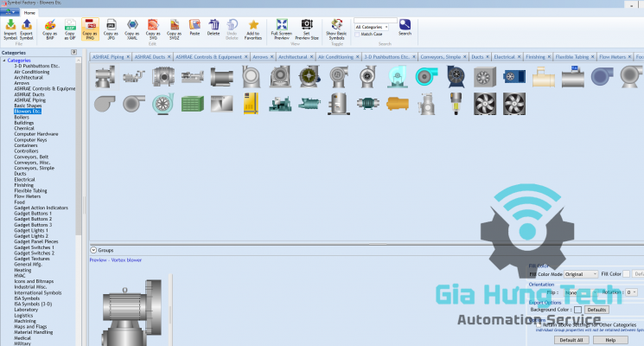Viewport: 644px width, 346px height.
Task: Open Full Screen Preview
Action: pyautogui.click(x=281, y=28)
